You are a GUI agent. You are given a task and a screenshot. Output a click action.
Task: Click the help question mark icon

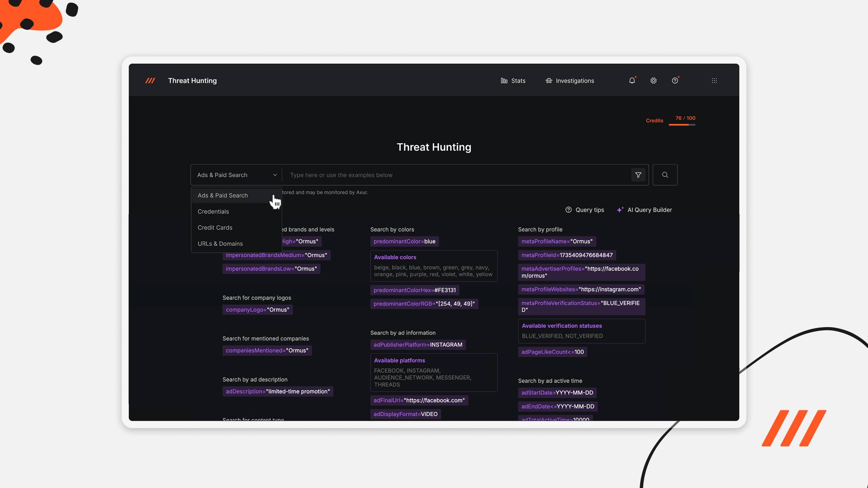coord(675,80)
